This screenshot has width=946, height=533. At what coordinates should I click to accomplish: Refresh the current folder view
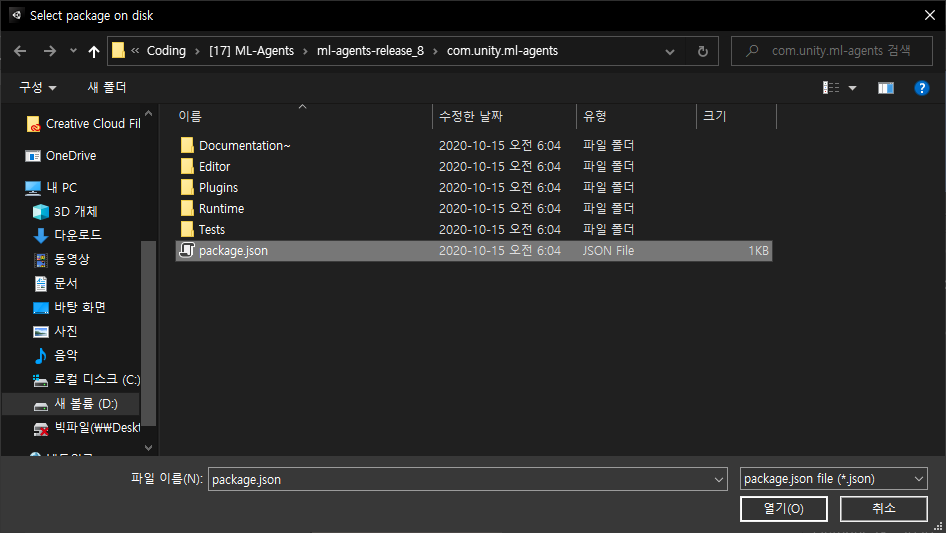(x=702, y=52)
